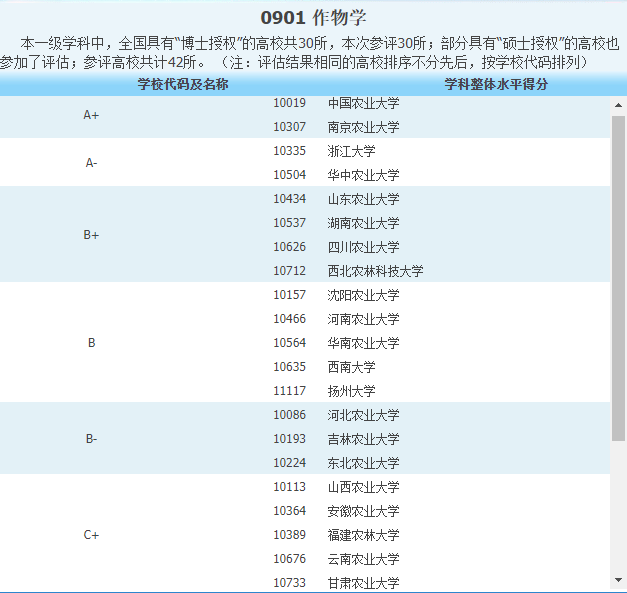Screen dimensions: 627x593
Task: Click 四川农业大学 school name
Action: (363, 247)
